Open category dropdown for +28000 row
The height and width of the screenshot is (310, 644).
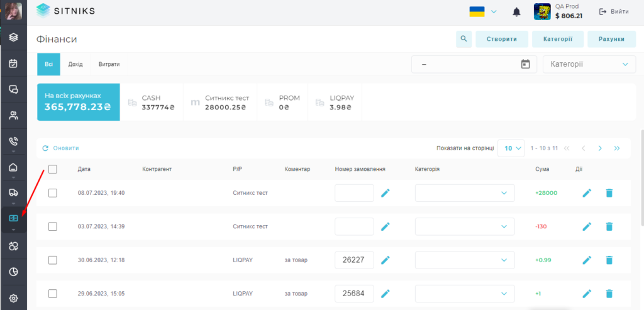(x=465, y=193)
